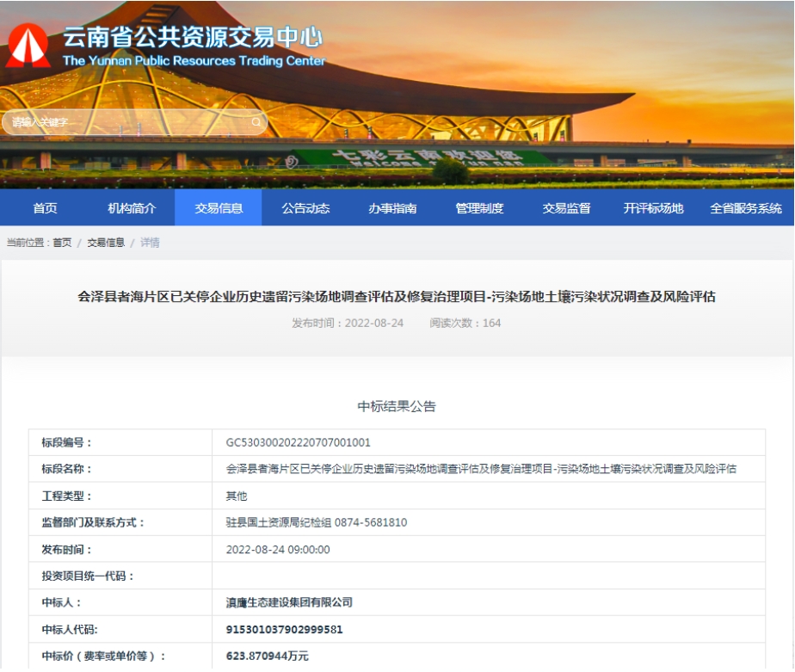This screenshot has height=672, width=795.
Task: Click the 首页 breadcrumb link
Action: (64, 242)
